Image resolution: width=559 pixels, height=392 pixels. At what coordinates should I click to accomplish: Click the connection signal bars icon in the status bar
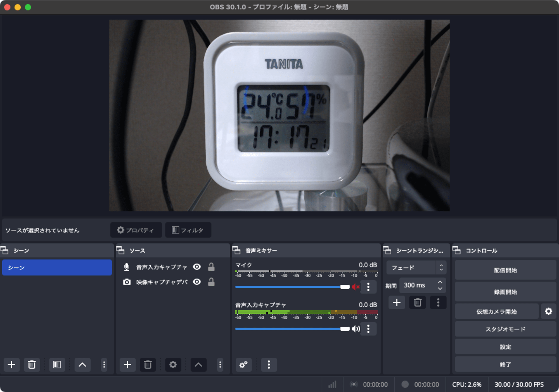pos(332,384)
